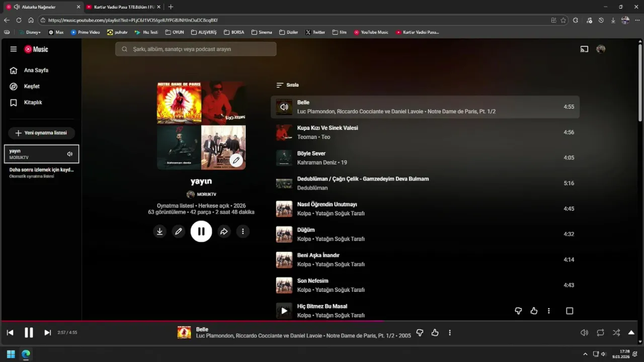The width and height of the screenshot is (644, 362).
Task: Click the cast to device icon
Action: (584, 49)
